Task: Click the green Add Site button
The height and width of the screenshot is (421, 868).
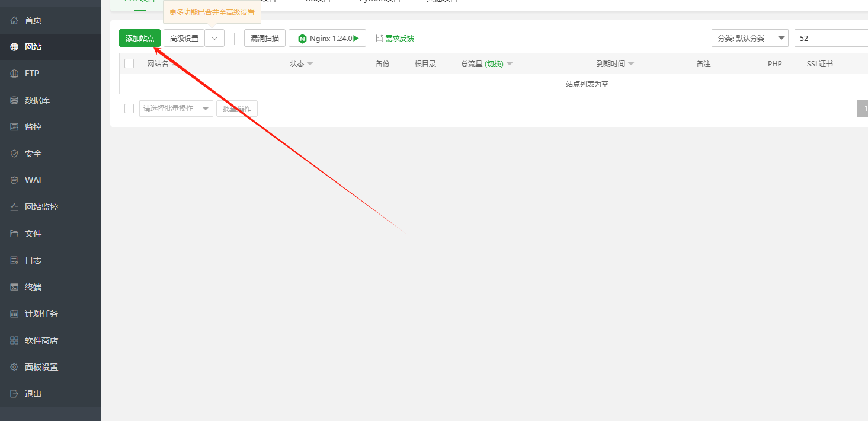Action: pos(140,38)
